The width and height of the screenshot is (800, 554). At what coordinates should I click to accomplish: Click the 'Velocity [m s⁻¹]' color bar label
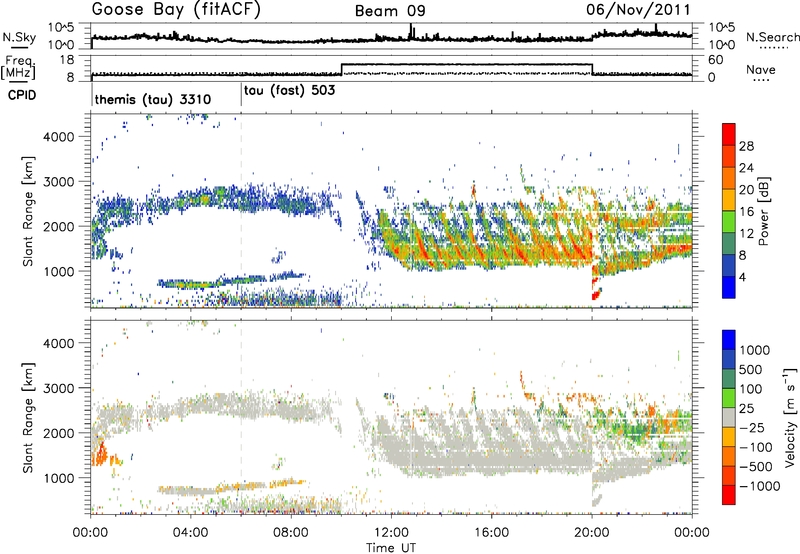[789, 417]
